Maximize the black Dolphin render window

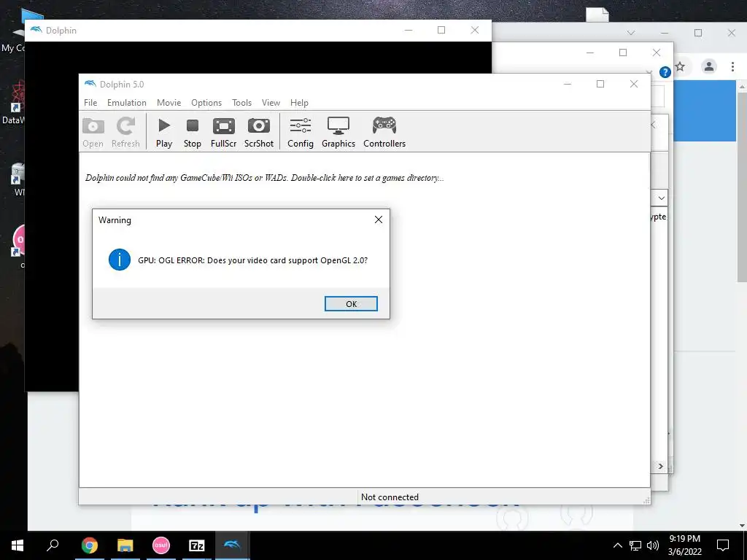tap(441, 30)
